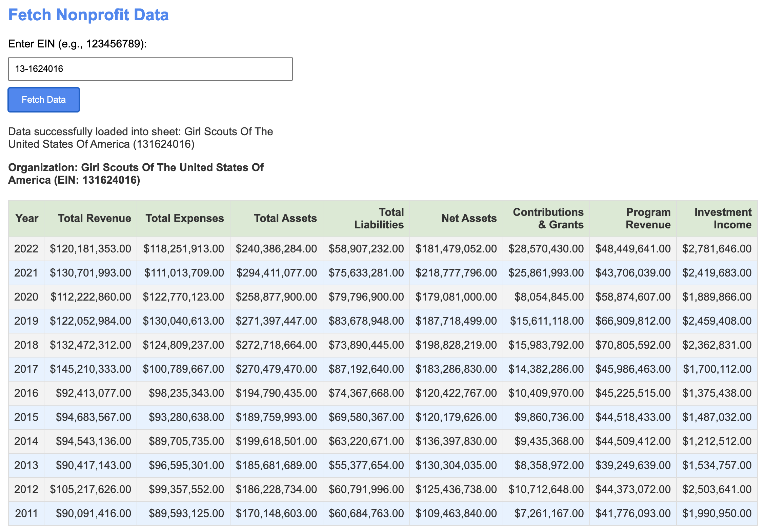This screenshot has height=532, width=766.
Task: Click the bold Organization name line
Action: 136,173
